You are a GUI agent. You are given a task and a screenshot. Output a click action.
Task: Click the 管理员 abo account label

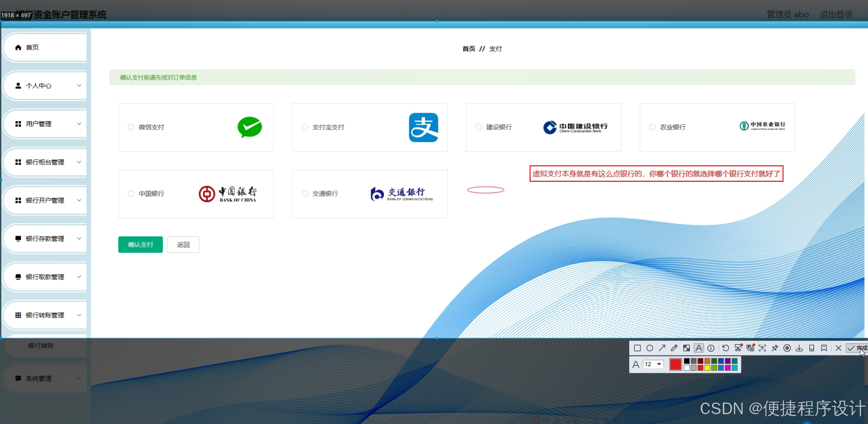point(788,14)
